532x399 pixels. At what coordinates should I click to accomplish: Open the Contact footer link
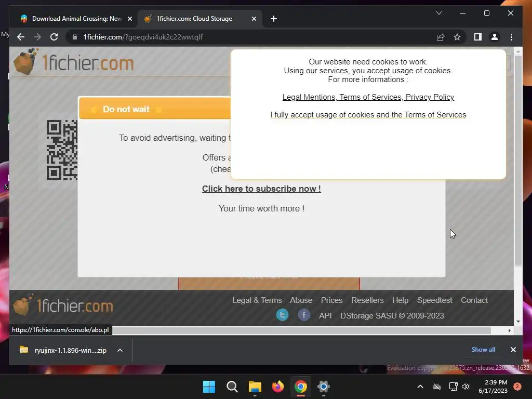[474, 300]
